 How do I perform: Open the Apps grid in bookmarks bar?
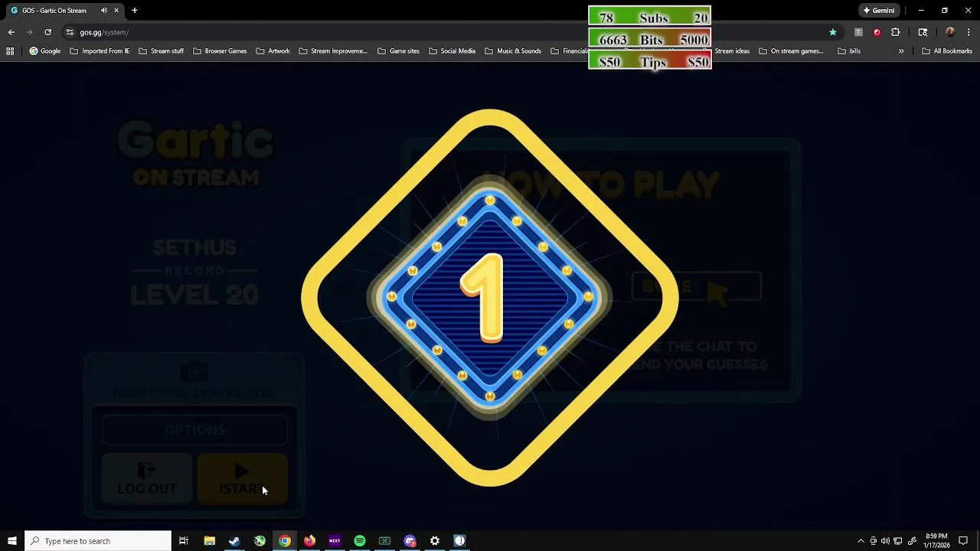pyautogui.click(x=10, y=51)
